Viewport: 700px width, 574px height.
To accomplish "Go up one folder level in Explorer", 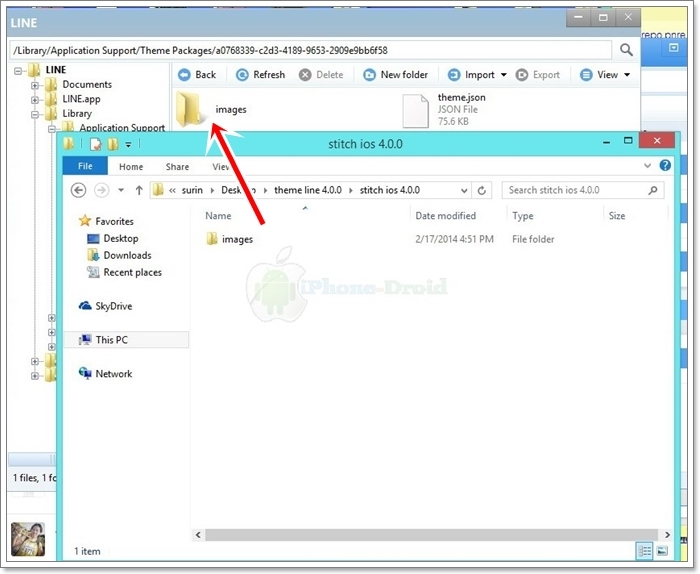I will click(138, 190).
